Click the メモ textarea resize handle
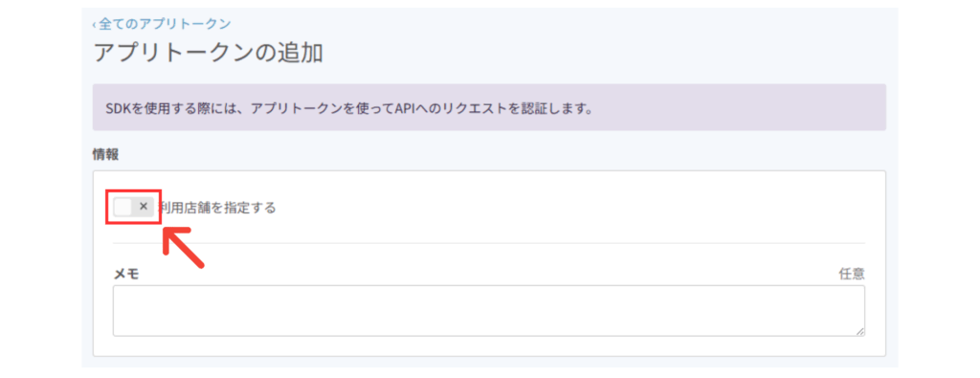This screenshot has height=378, width=980. tap(860, 332)
